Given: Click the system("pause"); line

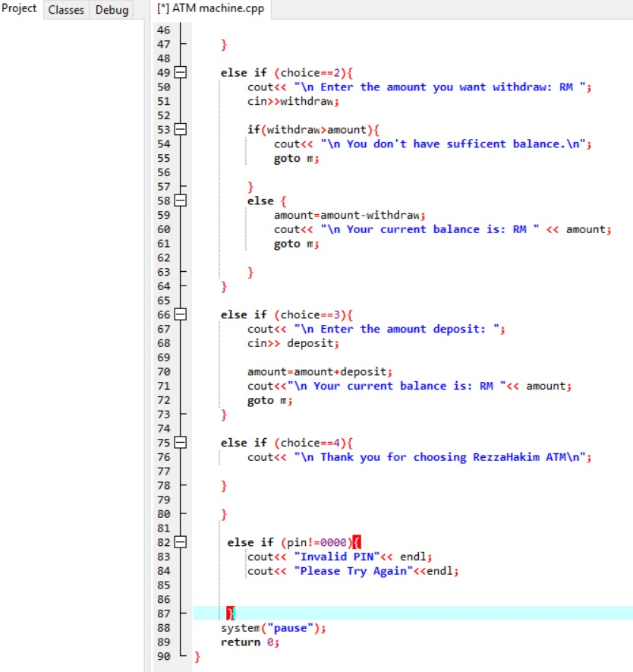Looking at the screenshot, I should 273,628.
